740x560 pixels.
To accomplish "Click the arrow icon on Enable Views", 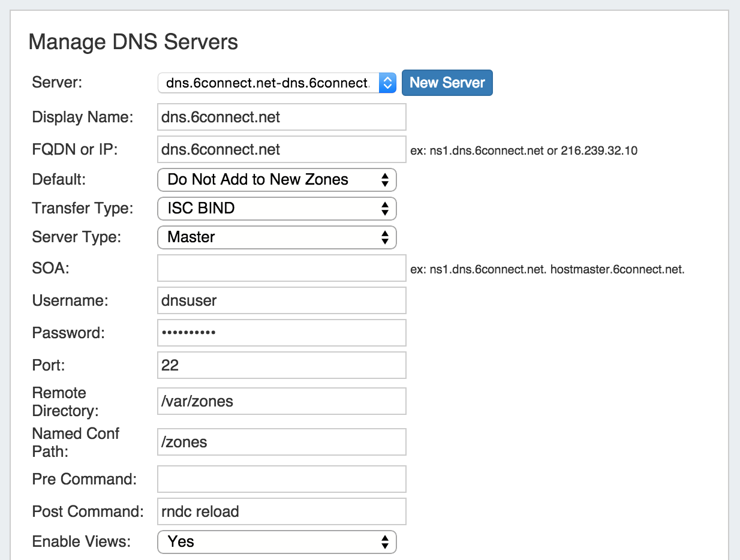I will [x=385, y=541].
